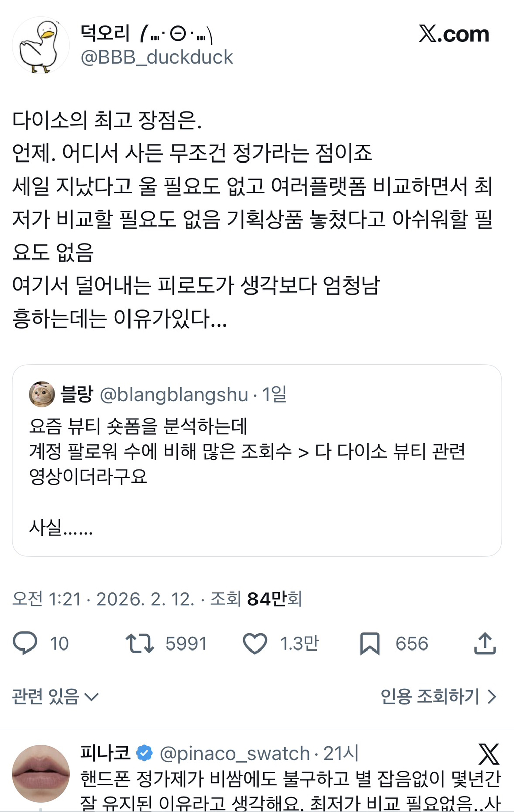Image resolution: width=514 pixels, height=812 pixels.
Task: Click the 5991 retweet count
Action: tap(186, 643)
